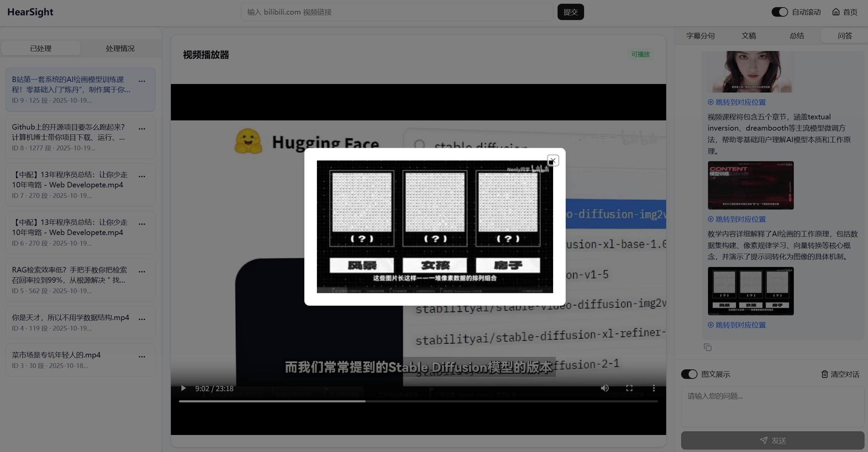The height and width of the screenshot is (452, 868).
Task: Toggle the 自动滚动 switch
Action: (779, 12)
